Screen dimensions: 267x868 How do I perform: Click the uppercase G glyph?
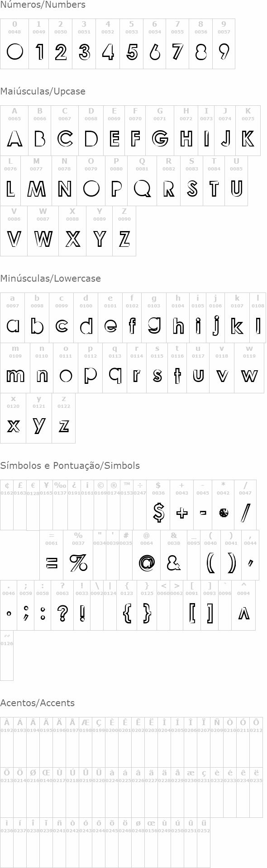point(160,138)
